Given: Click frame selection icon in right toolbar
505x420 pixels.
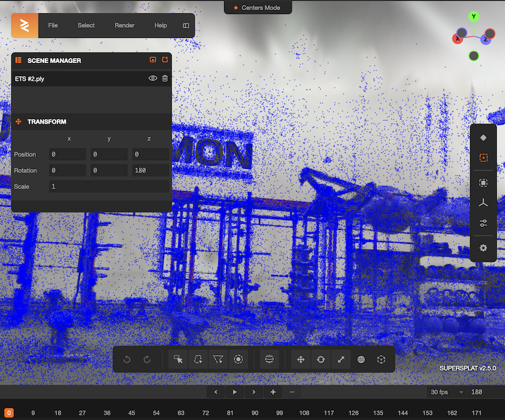Looking at the screenshot, I should (x=483, y=183).
